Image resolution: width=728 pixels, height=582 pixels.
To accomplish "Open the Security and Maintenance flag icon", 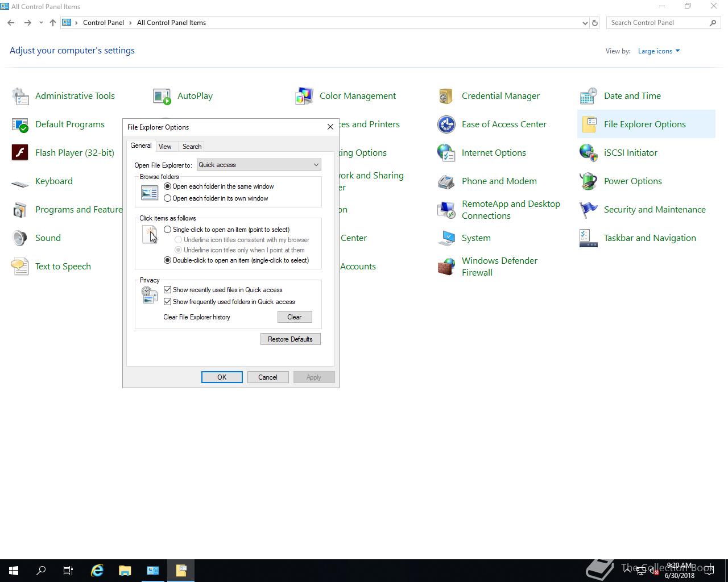I will click(x=589, y=210).
